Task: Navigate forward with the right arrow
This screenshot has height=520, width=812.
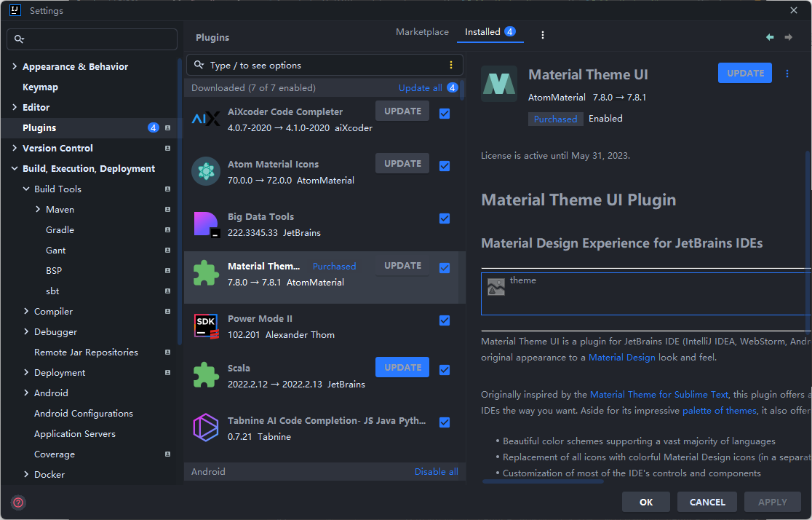Action: coord(788,37)
